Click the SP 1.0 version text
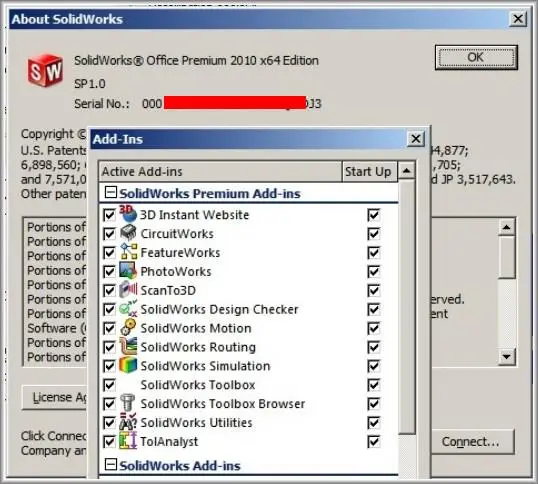 pos(90,84)
